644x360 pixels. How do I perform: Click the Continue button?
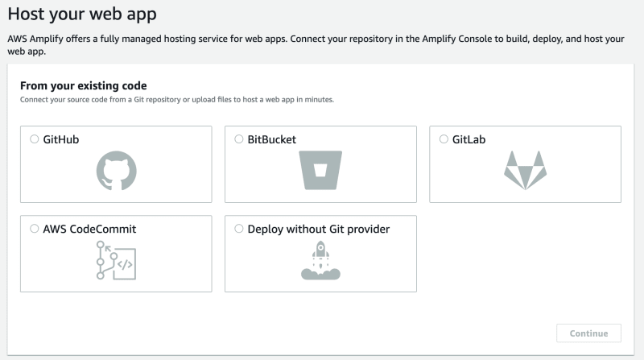click(x=588, y=333)
